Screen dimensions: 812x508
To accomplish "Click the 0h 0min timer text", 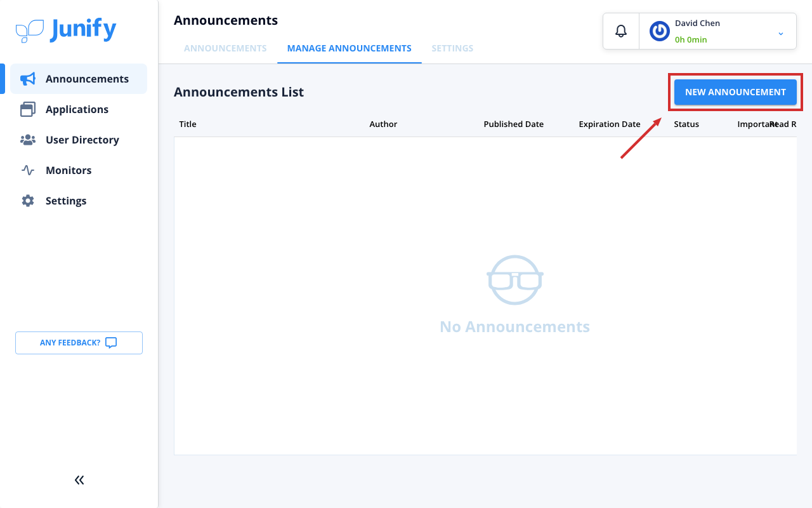I will [x=691, y=39].
